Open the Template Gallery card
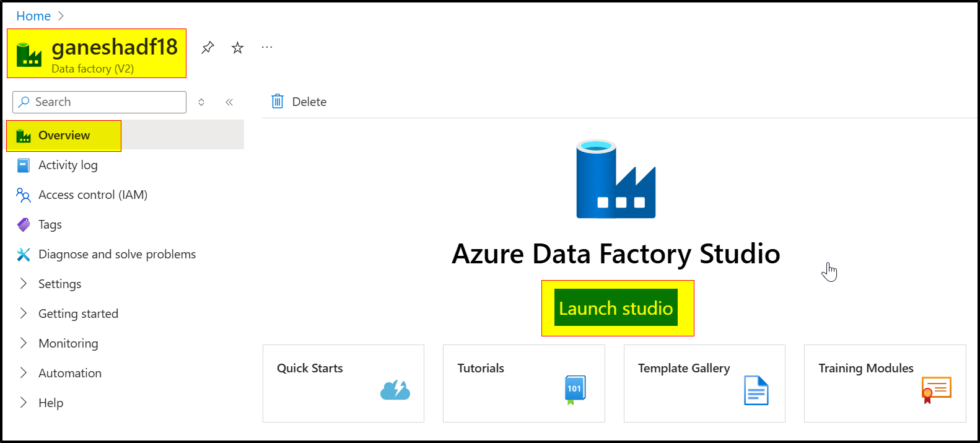Viewport: 980px width, 443px height. point(704,384)
